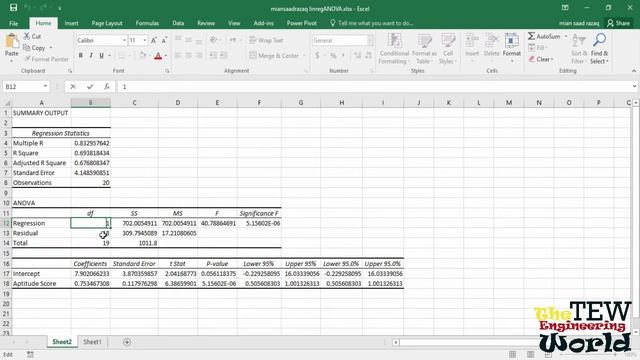
Task: Click the Conditional Formatting icon
Action: point(394,41)
